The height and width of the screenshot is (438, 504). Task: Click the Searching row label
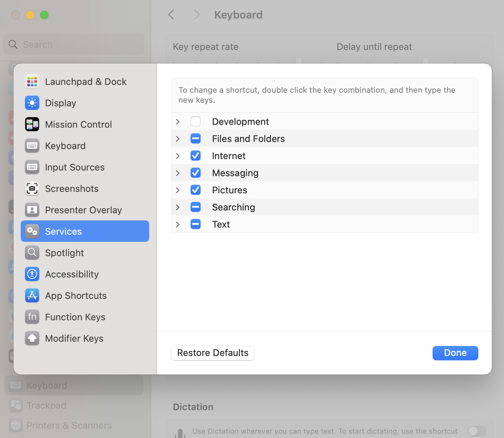tap(233, 207)
